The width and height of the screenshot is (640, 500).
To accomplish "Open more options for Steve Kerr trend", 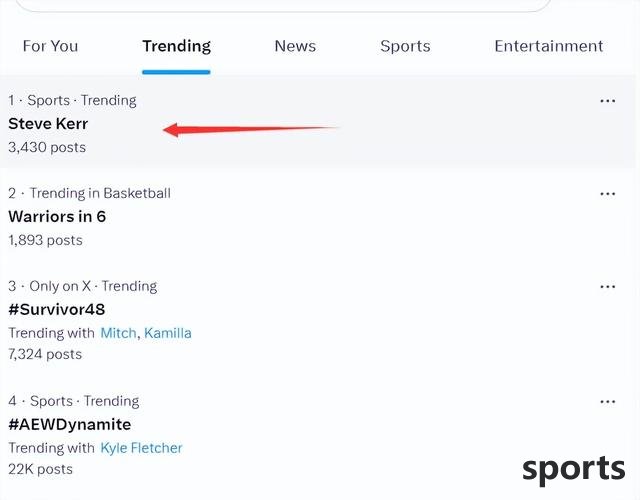I will (x=607, y=101).
